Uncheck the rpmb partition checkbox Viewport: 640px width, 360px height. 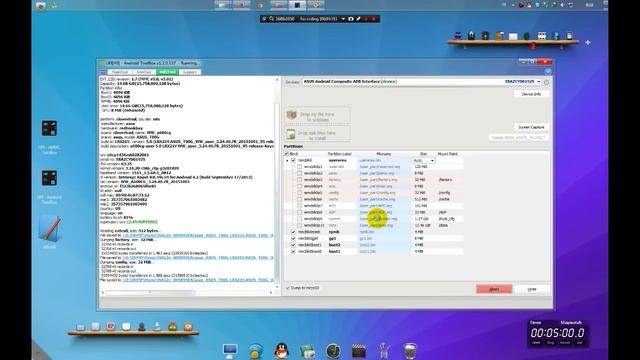coord(293,232)
